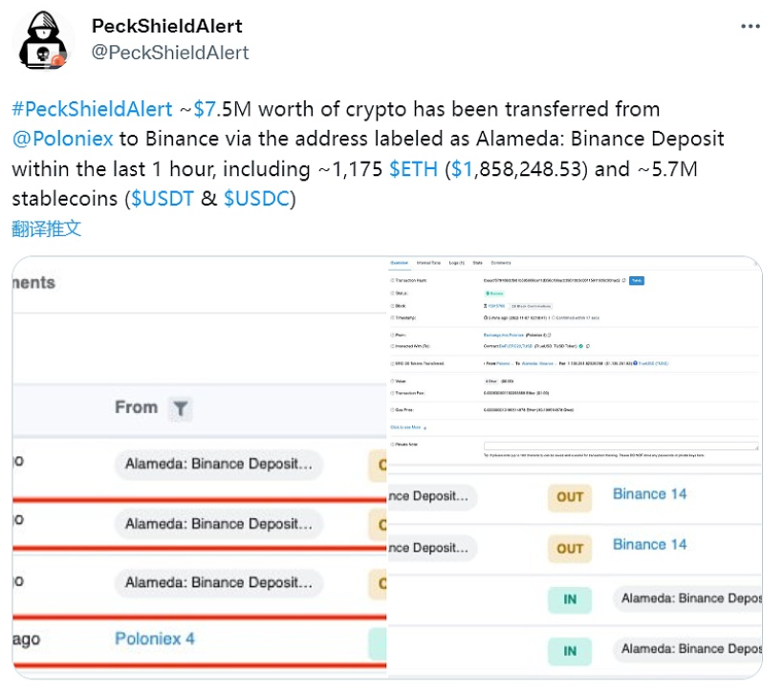Copy the transaction hash via copy icon
The height and width of the screenshot is (695, 784).
[x=622, y=280]
